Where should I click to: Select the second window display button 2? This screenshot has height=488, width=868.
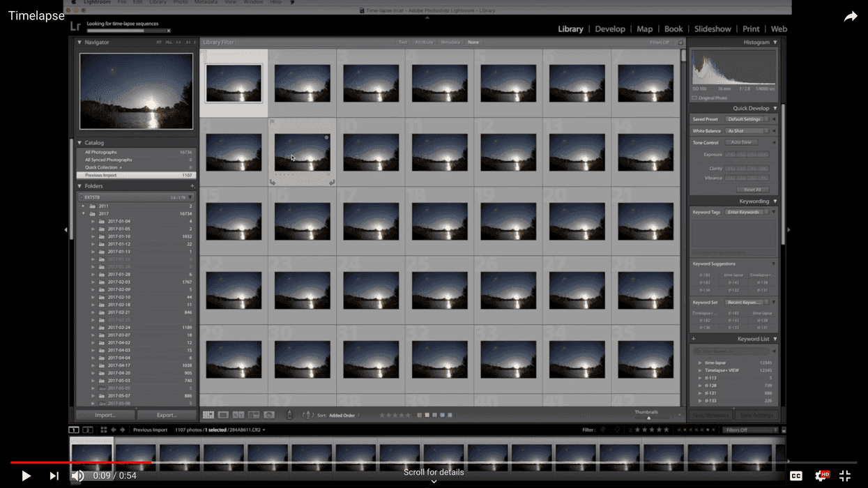[x=88, y=430]
